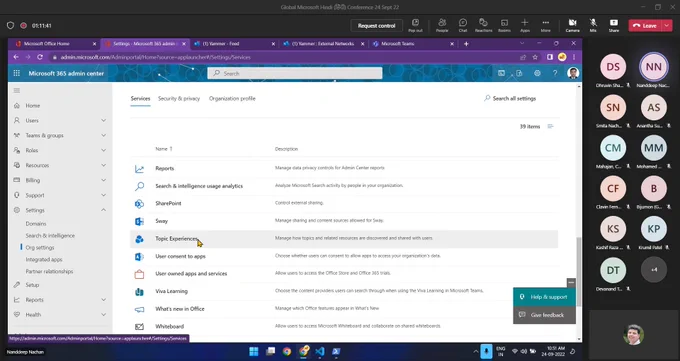
Task: Switch to the Yammer External Networks tab
Action: tap(322, 44)
